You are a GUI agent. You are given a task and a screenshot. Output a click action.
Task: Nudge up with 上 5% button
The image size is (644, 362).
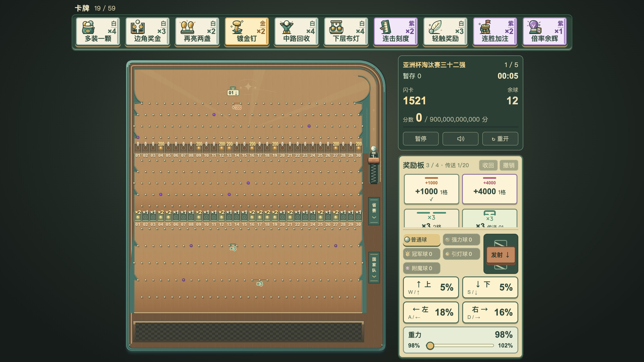(431, 287)
